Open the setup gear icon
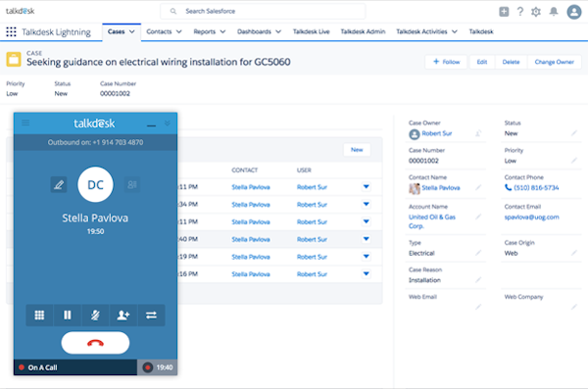Viewport: 588px width, 389px height. 536,12
